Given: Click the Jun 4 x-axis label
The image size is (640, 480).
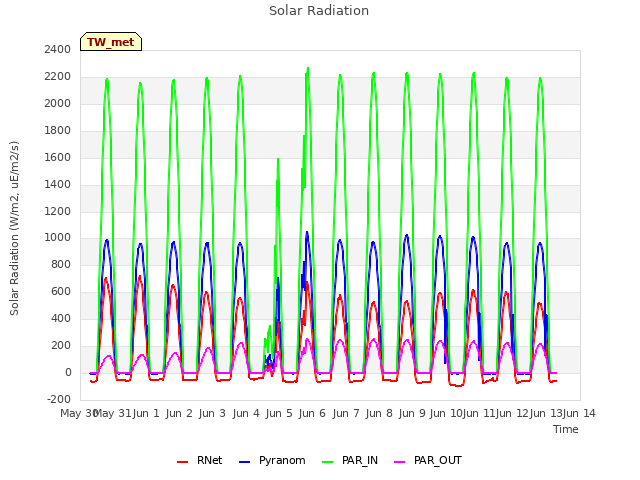Looking at the screenshot, I should (x=246, y=413).
